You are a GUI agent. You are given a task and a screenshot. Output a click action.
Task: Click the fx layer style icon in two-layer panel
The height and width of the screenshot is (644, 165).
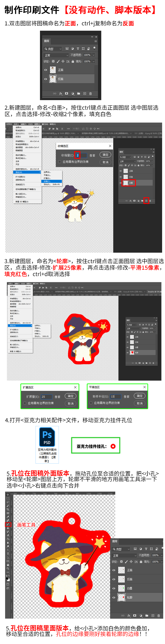tap(61, 94)
